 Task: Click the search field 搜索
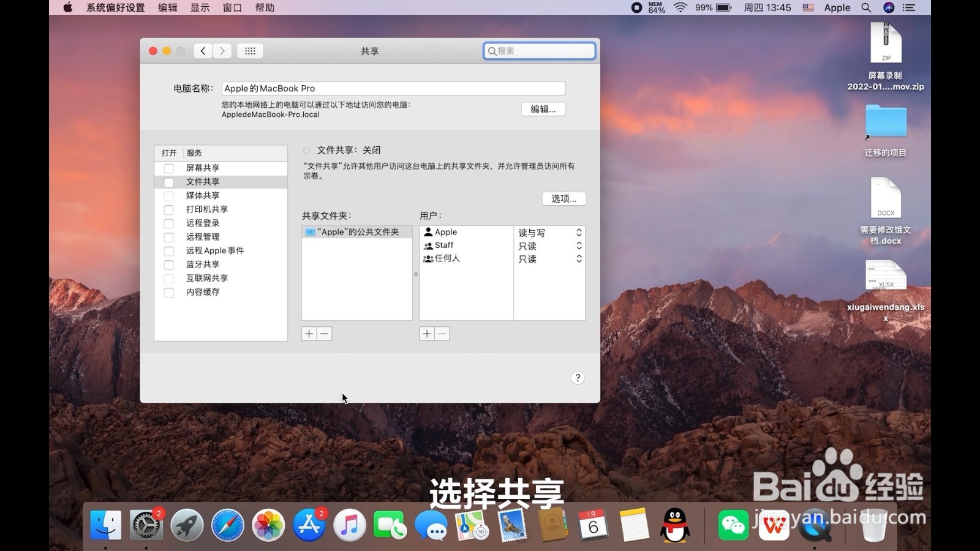(539, 51)
